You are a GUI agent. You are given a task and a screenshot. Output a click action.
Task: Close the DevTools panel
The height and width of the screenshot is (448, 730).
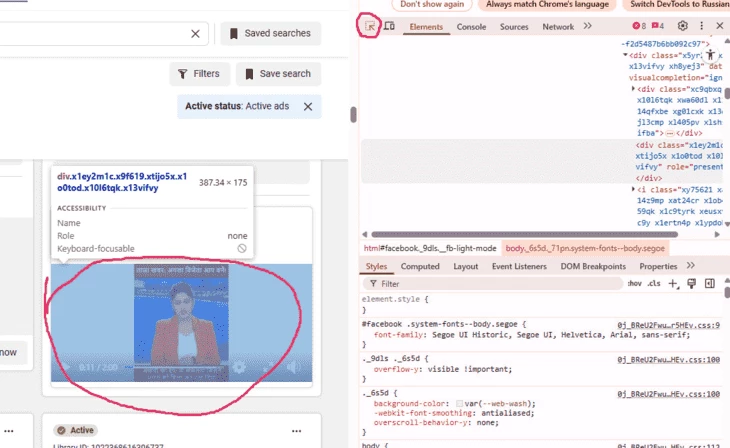[x=719, y=26]
